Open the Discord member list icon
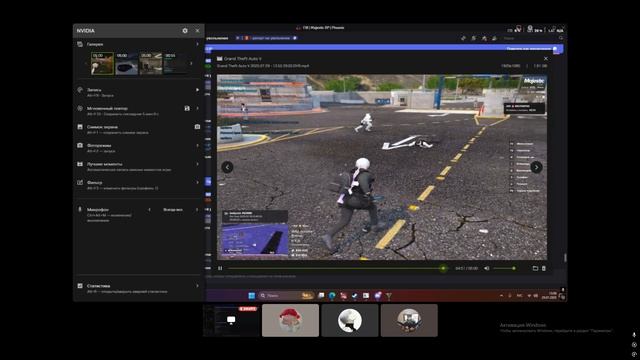The height and width of the screenshot is (360, 640). click(494, 38)
